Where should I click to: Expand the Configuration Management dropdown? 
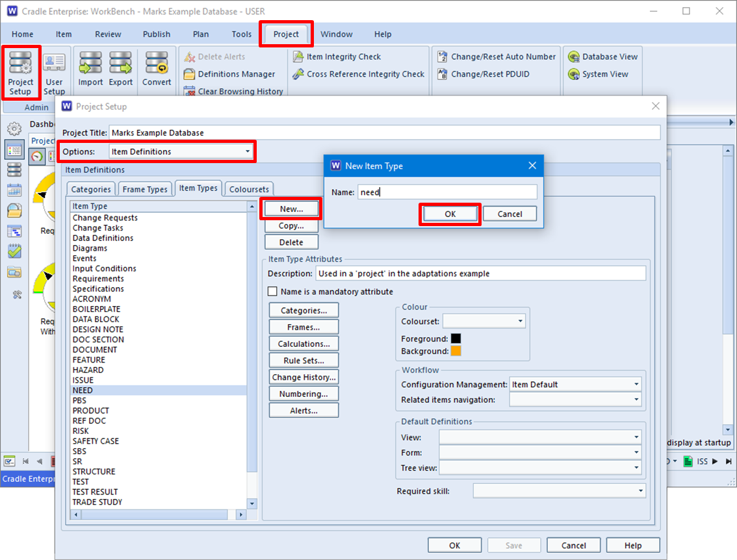[636, 384]
